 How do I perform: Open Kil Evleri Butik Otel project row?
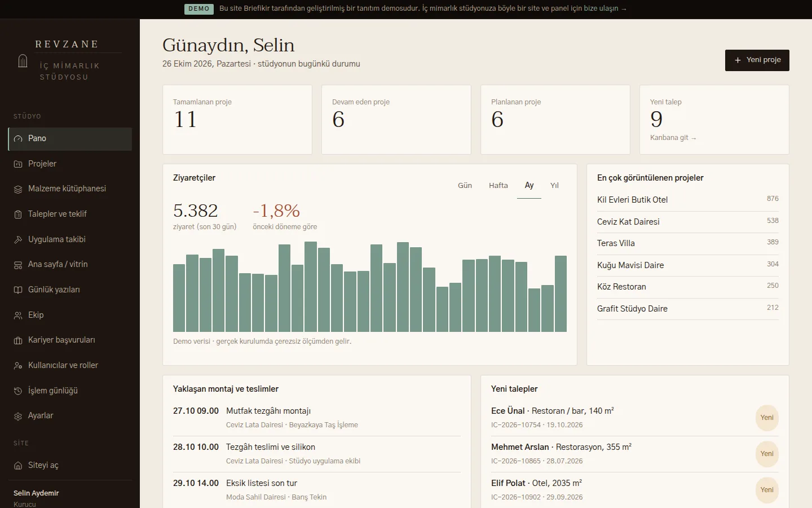coord(688,200)
